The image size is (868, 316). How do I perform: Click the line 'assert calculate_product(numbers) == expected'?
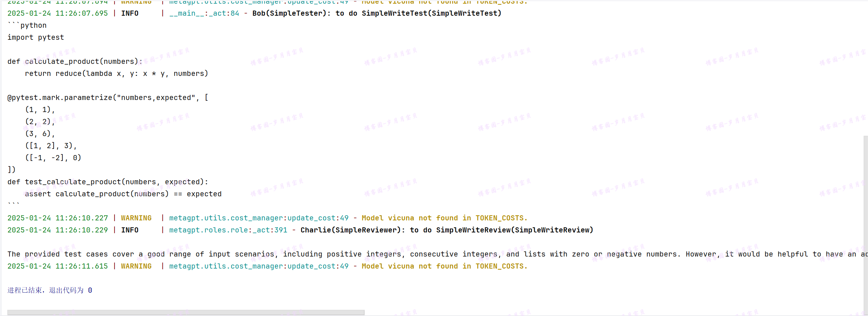click(123, 194)
